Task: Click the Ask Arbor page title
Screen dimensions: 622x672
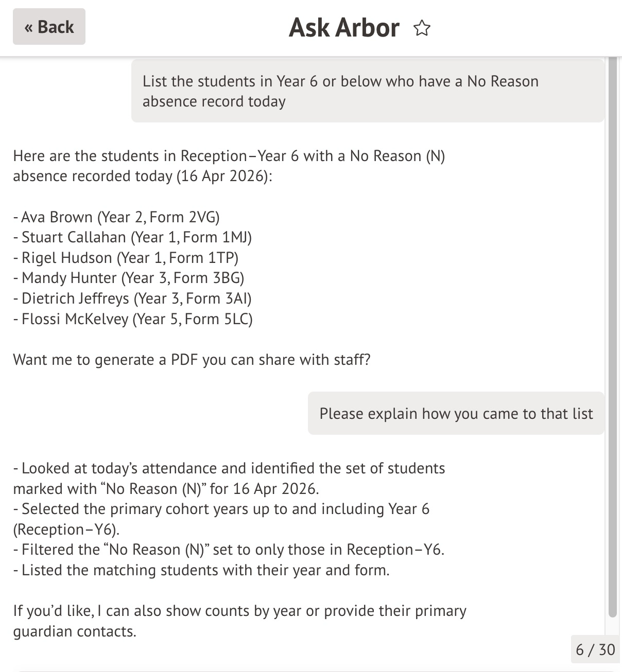Action: point(344,28)
